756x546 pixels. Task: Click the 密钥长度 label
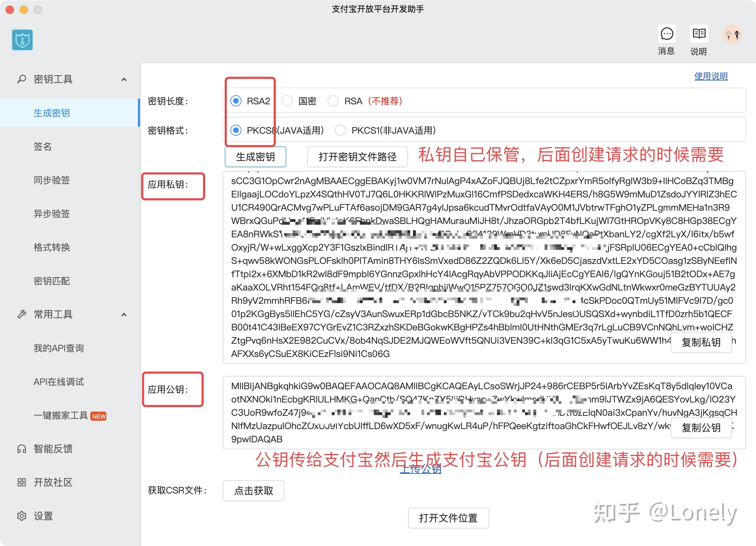click(168, 101)
